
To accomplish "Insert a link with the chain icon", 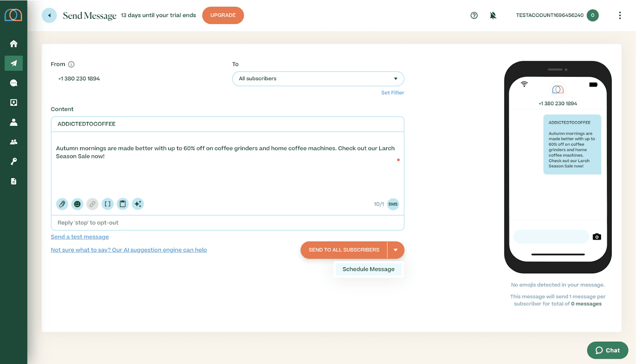I will click(92, 204).
